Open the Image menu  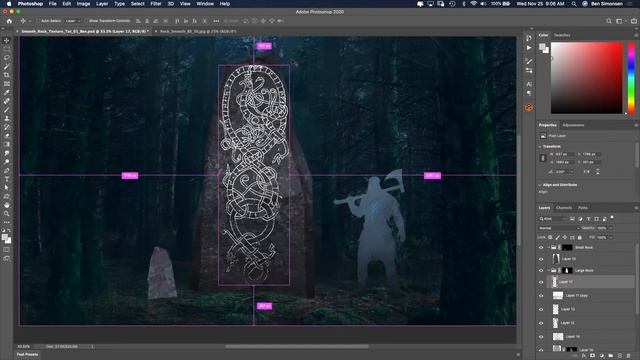click(x=83, y=4)
